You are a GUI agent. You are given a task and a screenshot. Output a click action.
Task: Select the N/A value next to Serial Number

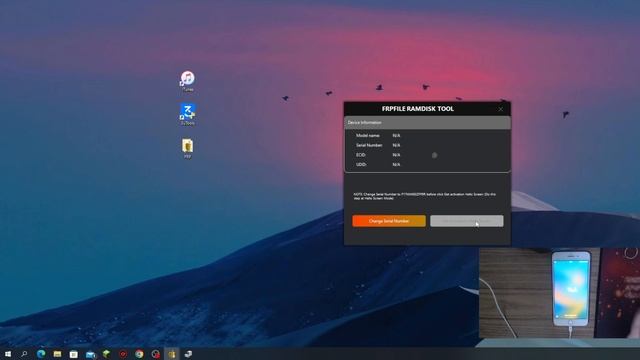(x=396, y=145)
